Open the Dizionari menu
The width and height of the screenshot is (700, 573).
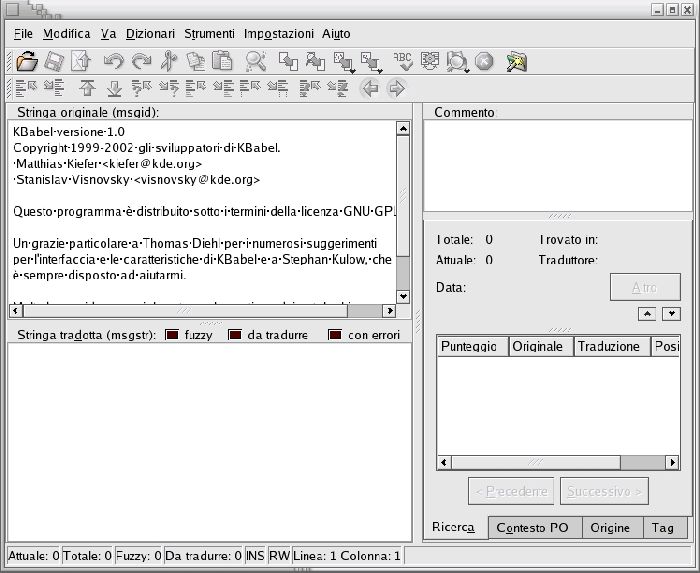click(150, 34)
